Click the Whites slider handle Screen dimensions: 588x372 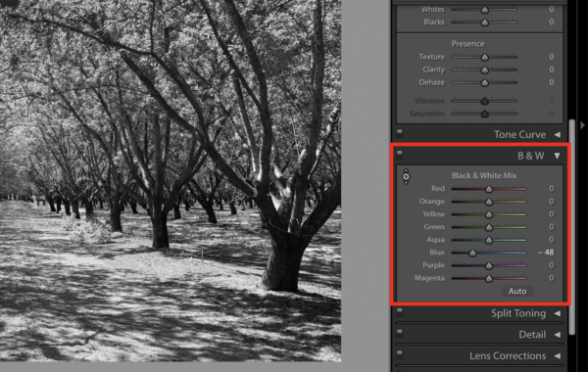tap(485, 10)
